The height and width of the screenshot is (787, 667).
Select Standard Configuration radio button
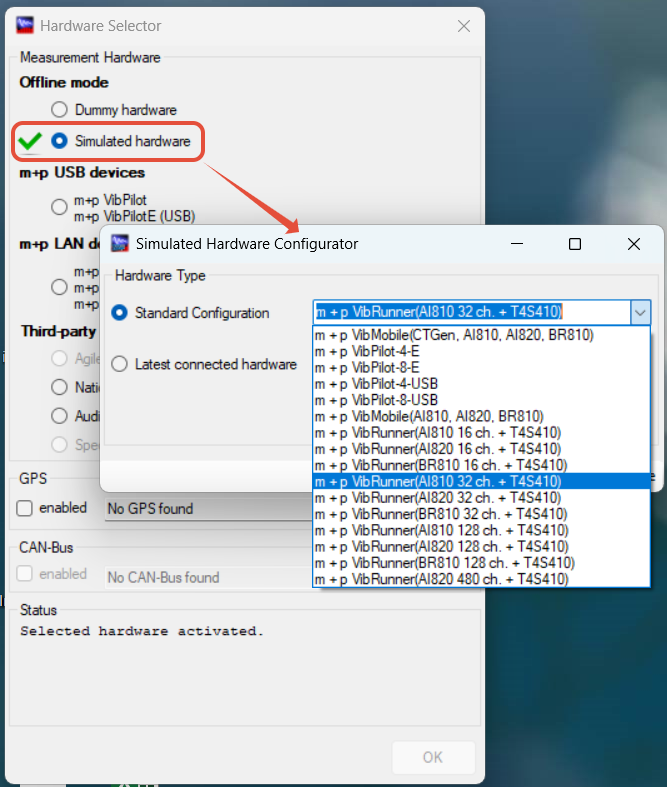coord(119,313)
